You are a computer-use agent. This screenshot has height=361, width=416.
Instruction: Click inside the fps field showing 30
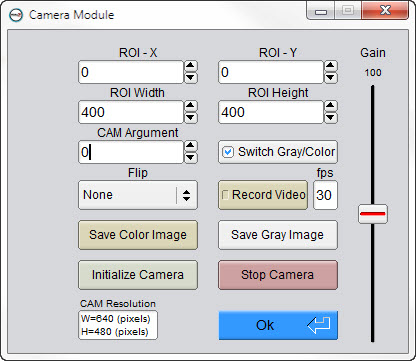(325, 195)
